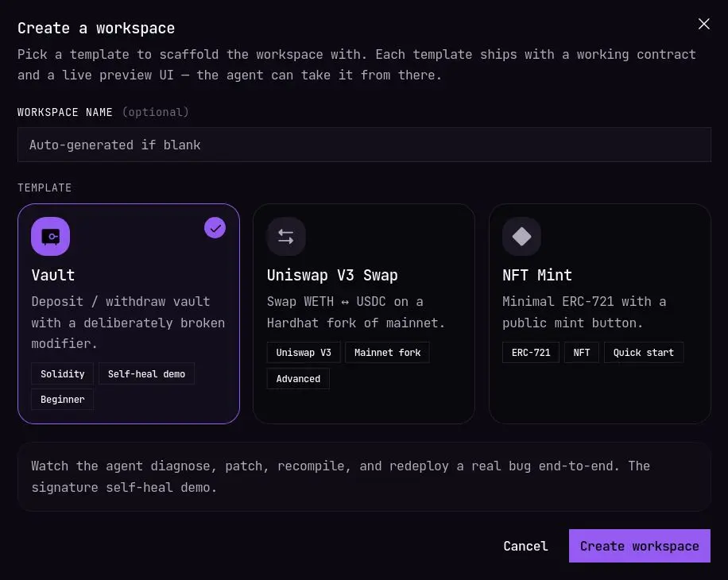Screen dimensions: 728x580
Task: Click the Uniswap V3 Swap title
Action: (x=332, y=275)
